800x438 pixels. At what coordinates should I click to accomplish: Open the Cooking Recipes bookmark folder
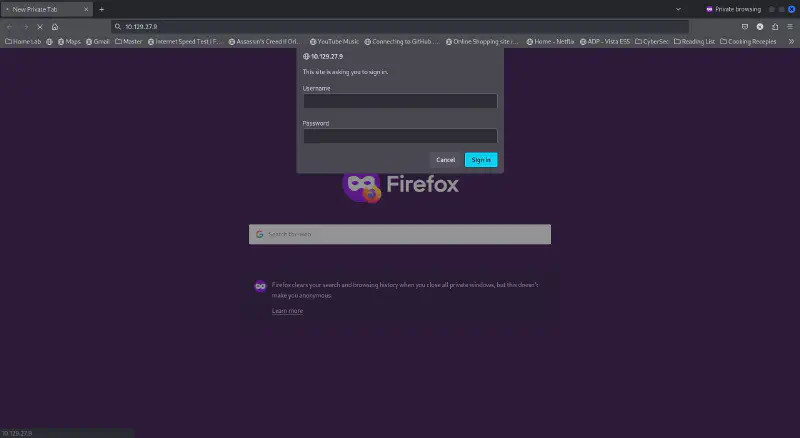pos(752,42)
